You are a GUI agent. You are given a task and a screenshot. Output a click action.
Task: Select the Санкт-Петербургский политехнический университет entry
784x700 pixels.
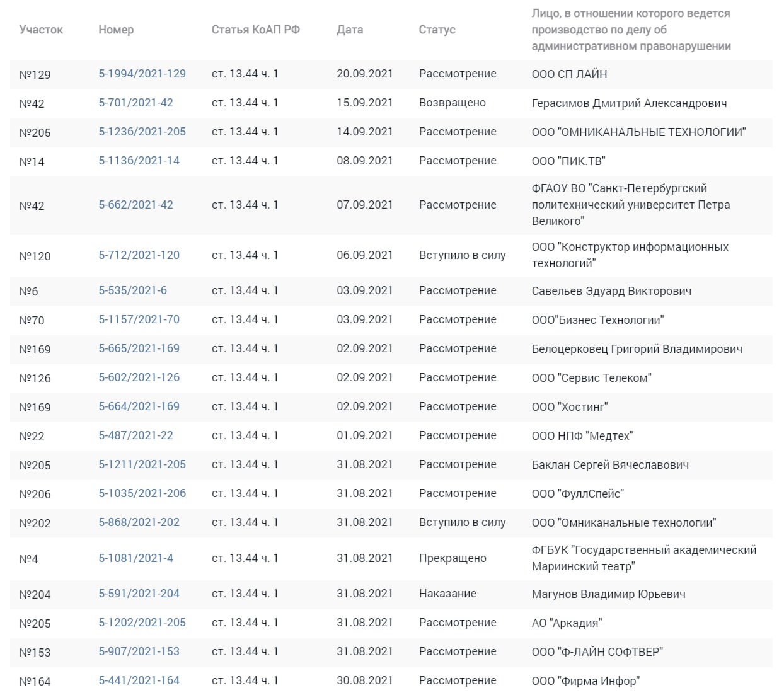point(631,205)
